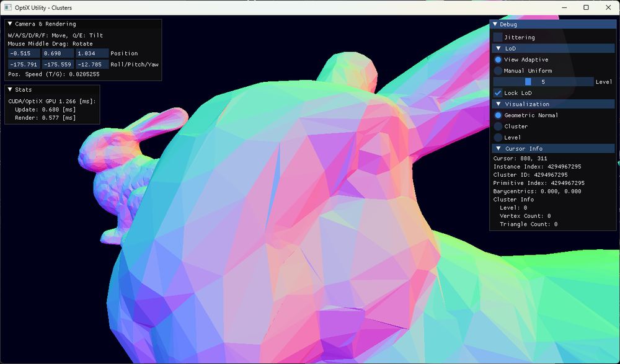Maximize the OptiX Utility window

(586, 7)
